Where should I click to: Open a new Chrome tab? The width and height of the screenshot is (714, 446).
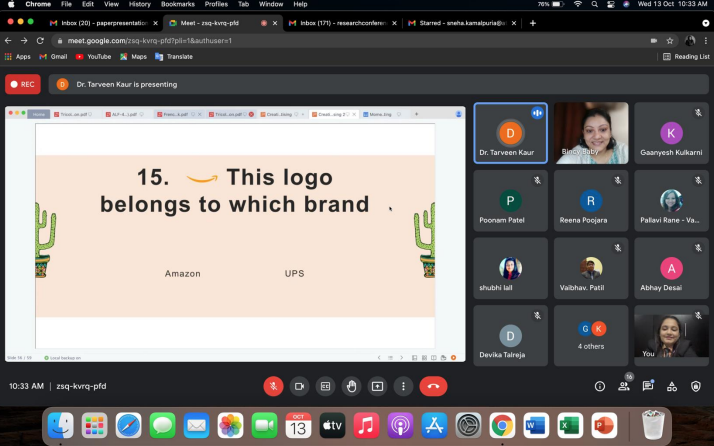click(x=532, y=23)
